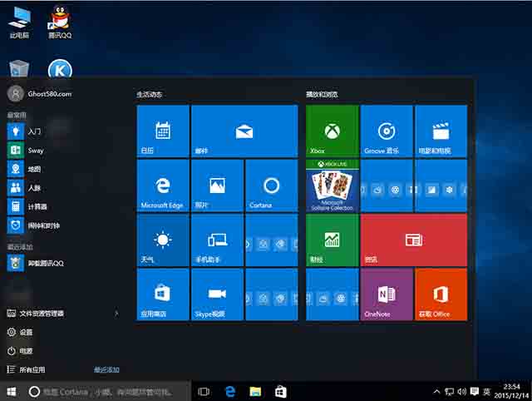Open Microsoft Solitaire Collection tile
The height and width of the screenshot is (401, 532).
coord(332,186)
